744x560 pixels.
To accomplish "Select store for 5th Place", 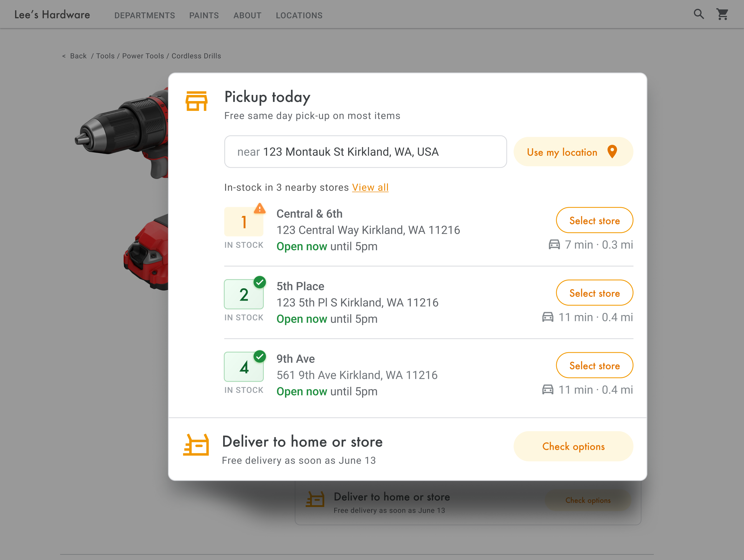I will coord(594,293).
